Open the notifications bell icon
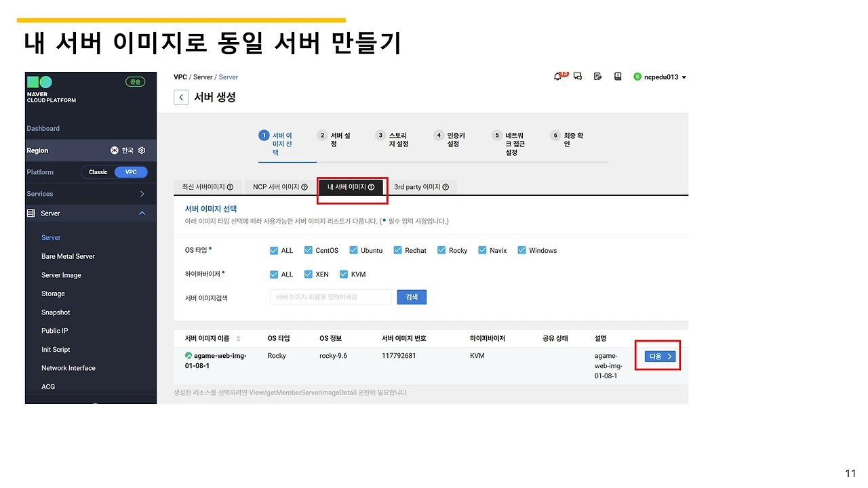The height and width of the screenshot is (488, 868). tap(557, 77)
